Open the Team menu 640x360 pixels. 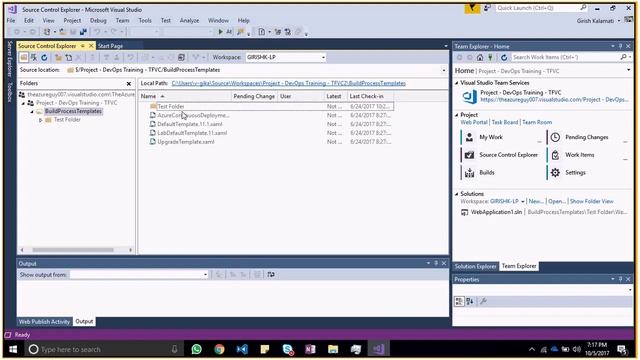point(122,20)
